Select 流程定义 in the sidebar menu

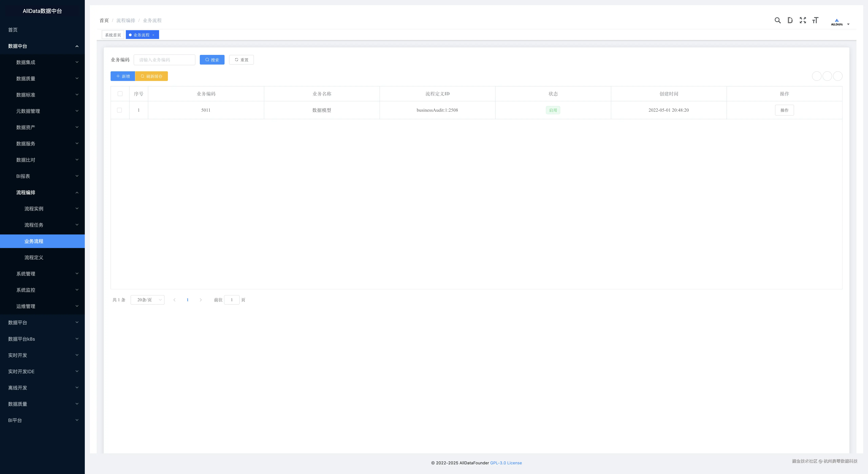click(x=34, y=257)
